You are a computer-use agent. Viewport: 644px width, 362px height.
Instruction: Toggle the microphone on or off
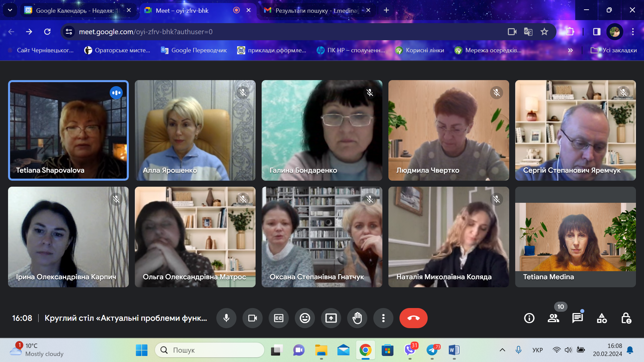click(x=226, y=318)
